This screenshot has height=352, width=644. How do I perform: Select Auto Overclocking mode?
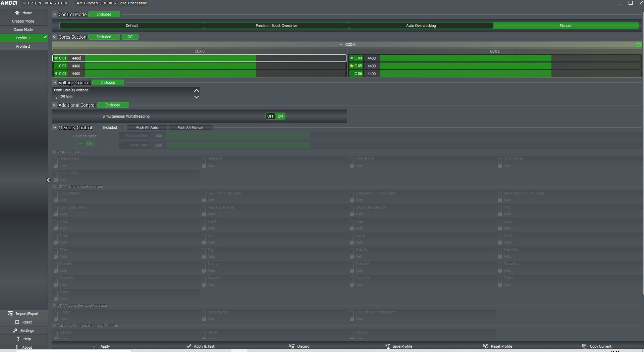pyautogui.click(x=421, y=26)
